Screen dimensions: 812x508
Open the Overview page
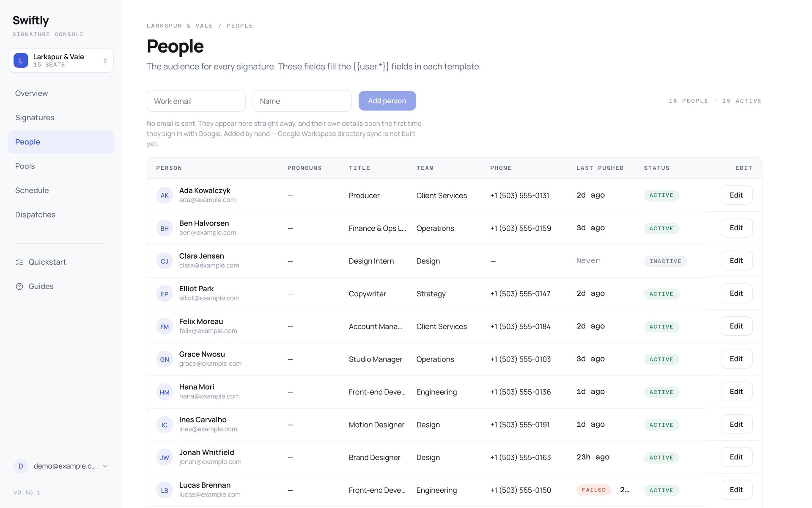pos(61,94)
